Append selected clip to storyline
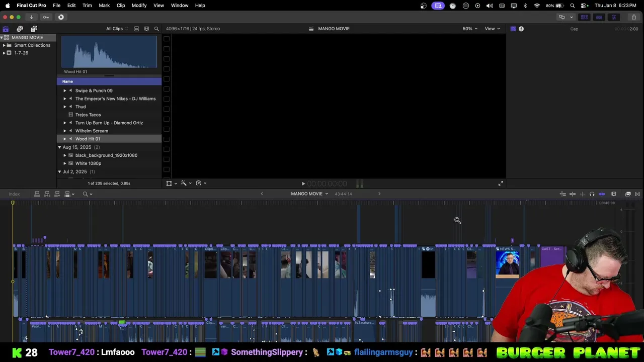Screen dimensions: 644x362 pyautogui.click(x=57, y=194)
